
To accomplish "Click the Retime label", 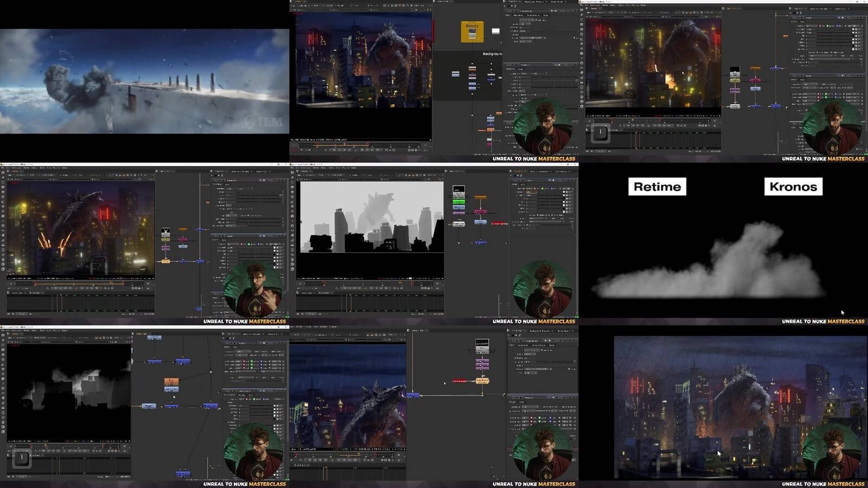I will click(657, 187).
